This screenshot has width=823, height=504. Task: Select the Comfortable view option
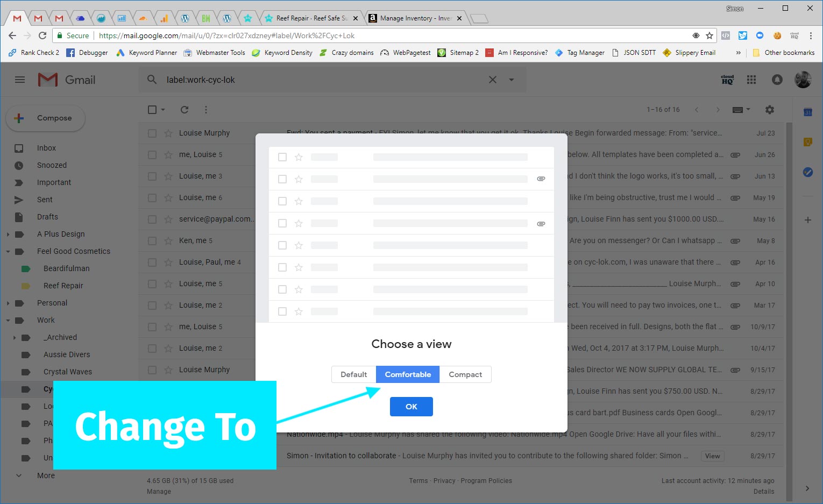pos(408,374)
